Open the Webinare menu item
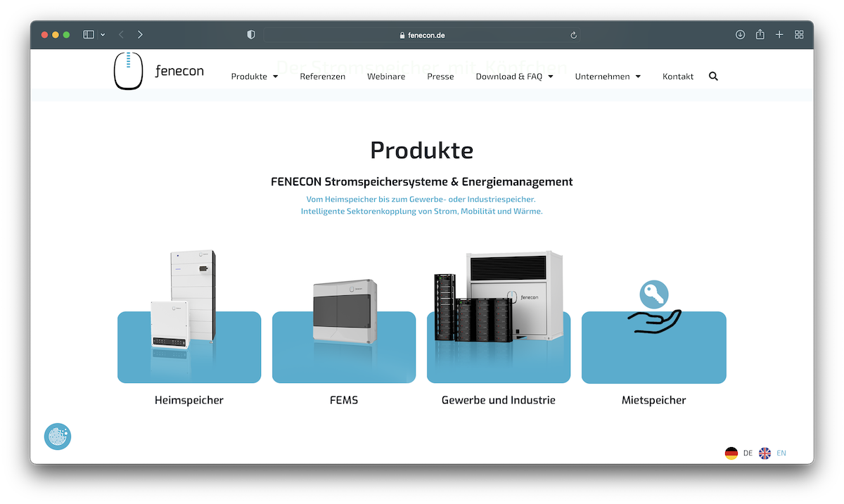Viewport: 844px width, 504px height. pos(386,77)
